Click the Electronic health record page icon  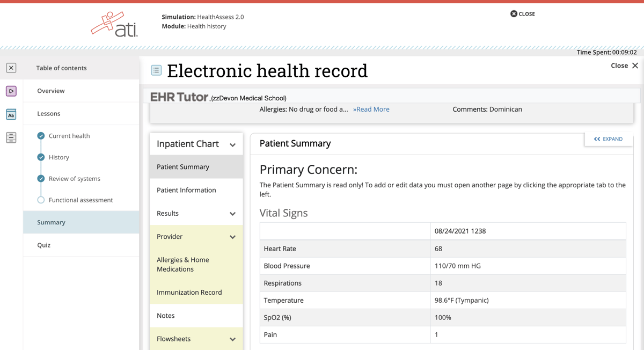156,70
